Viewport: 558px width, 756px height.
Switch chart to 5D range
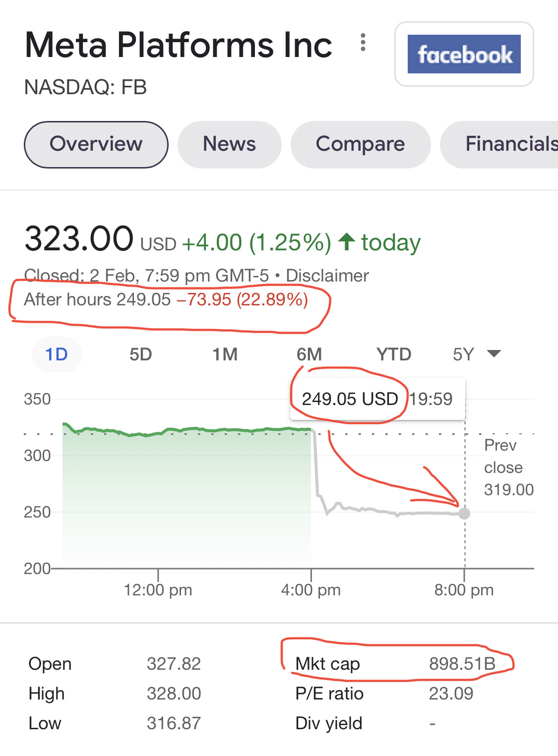(140, 354)
